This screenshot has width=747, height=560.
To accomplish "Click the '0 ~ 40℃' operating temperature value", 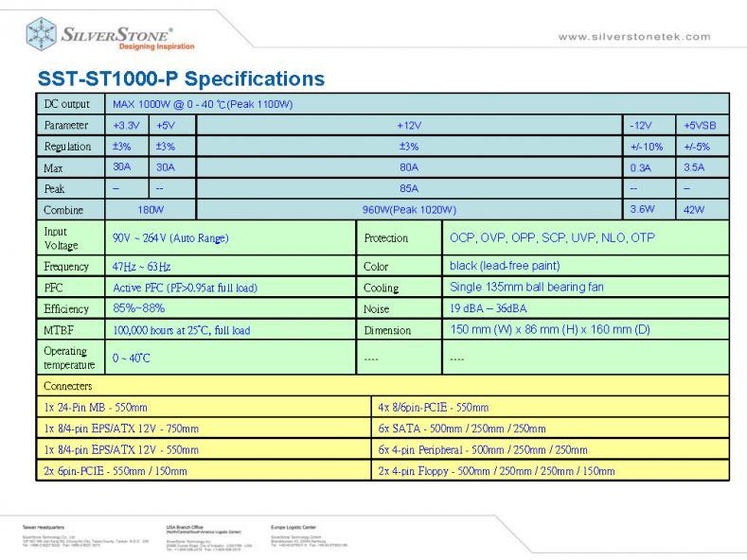I will [x=131, y=359].
